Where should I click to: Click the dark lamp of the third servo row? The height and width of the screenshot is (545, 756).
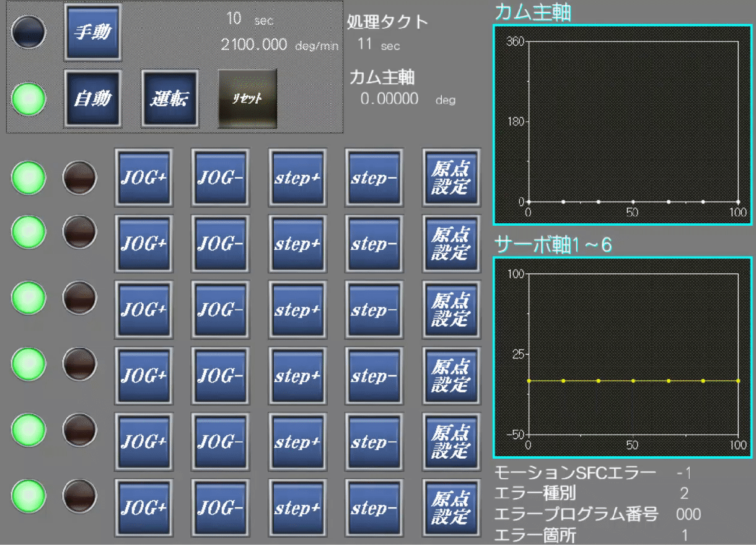tap(80, 297)
